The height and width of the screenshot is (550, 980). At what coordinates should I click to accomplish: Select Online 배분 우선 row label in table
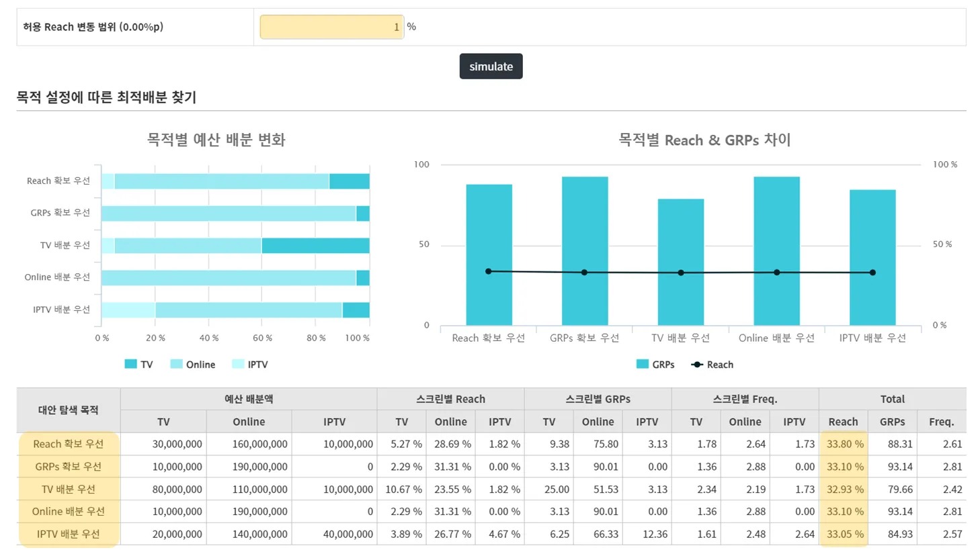(x=69, y=512)
